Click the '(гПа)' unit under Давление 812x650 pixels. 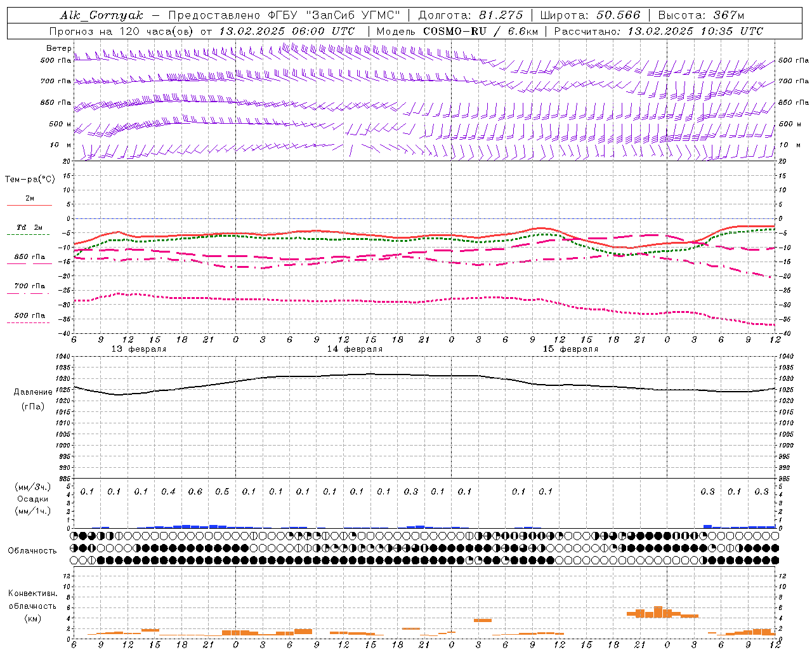[x=33, y=407]
